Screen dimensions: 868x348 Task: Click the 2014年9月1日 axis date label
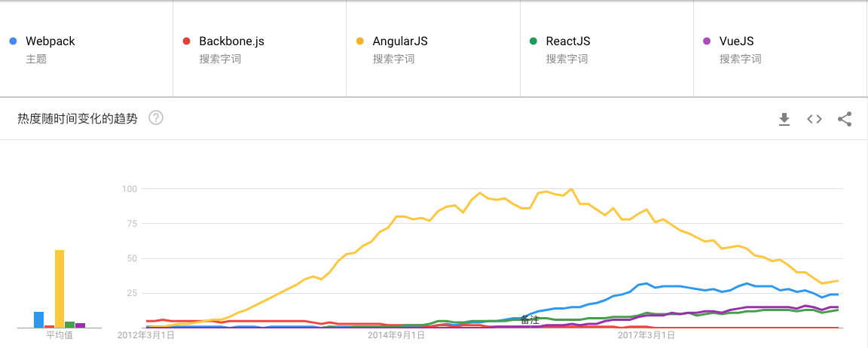pyautogui.click(x=397, y=335)
